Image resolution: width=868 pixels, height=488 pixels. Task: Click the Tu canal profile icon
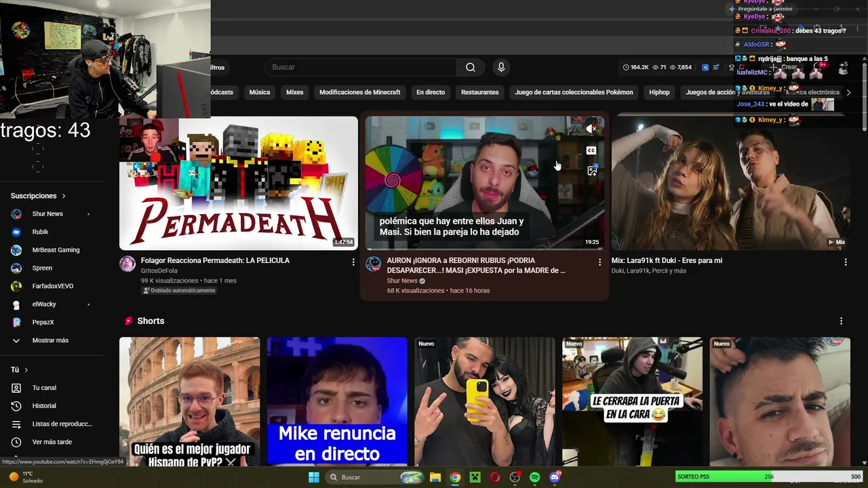[16, 388]
